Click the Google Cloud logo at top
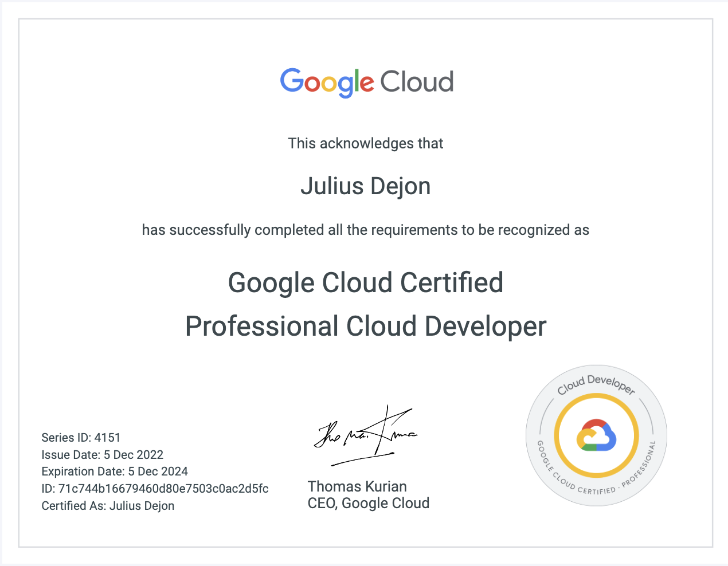 coord(367,82)
